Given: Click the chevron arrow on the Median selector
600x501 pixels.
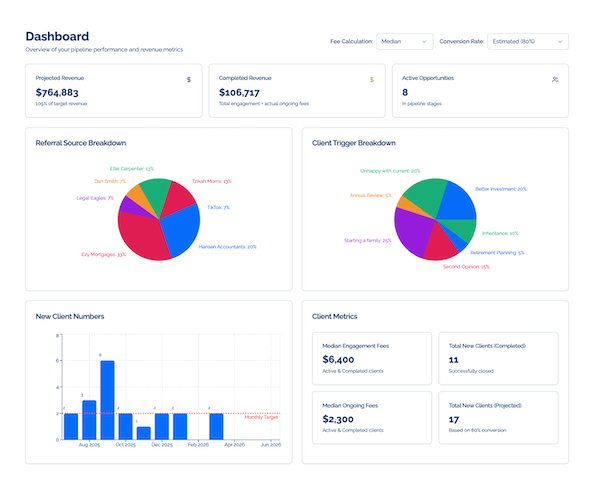Looking at the screenshot, I should coord(424,41).
